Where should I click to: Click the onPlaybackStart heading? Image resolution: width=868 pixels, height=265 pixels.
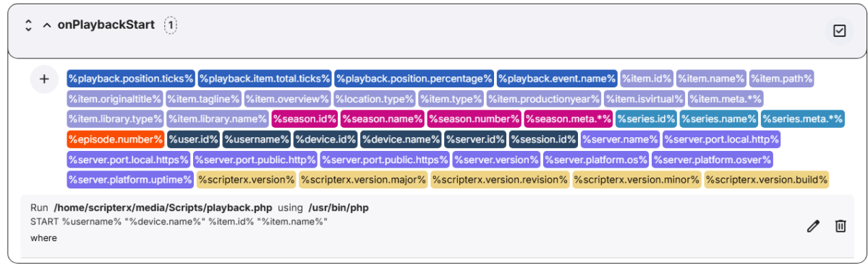[106, 25]
